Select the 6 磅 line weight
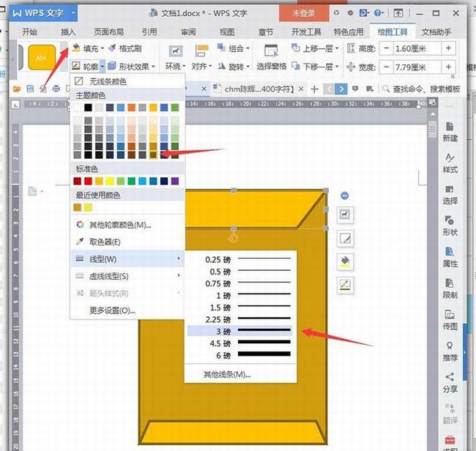The image size is (476, 451). tap(239, 355)
